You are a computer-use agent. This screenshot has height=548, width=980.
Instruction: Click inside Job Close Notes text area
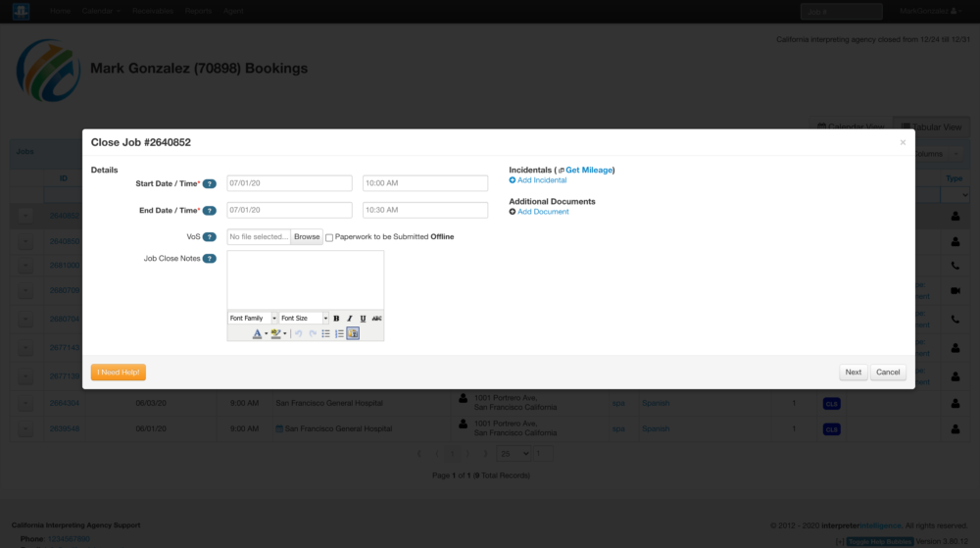pos(306,280)
